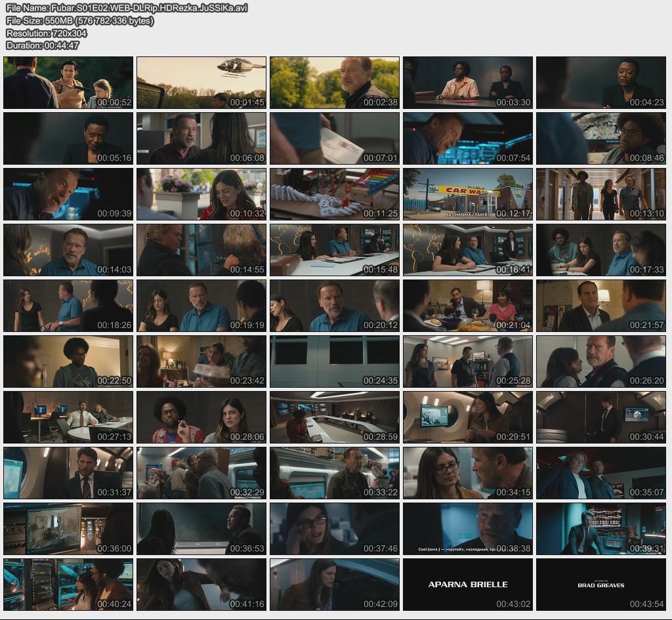Select the thumbnail at 00:14:55
The image size is (672, 620).
[x=201, y=250]
